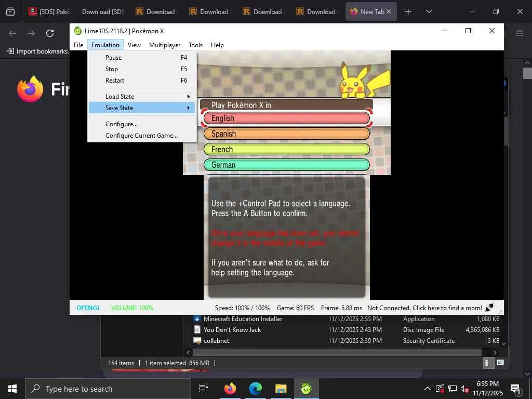Close the open Emulation menu

point(105,45)
